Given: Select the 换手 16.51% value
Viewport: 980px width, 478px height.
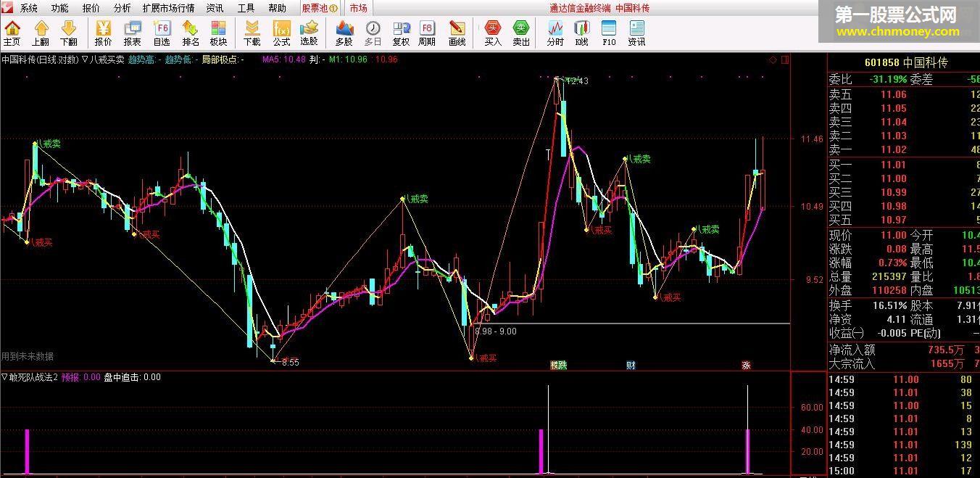Looking at the screenshot, I should tap(889, 305).
